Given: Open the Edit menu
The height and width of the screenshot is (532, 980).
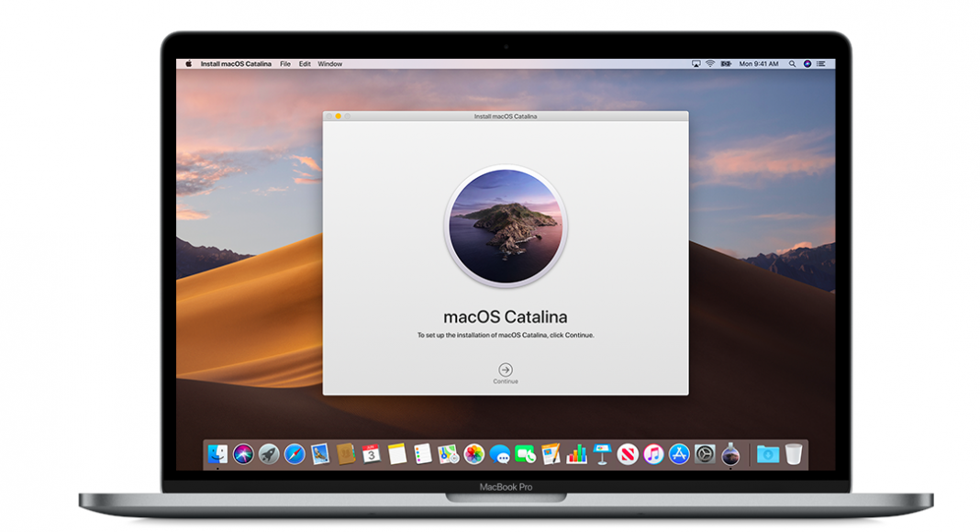Looking at the screenshot, I should [305, 63].
